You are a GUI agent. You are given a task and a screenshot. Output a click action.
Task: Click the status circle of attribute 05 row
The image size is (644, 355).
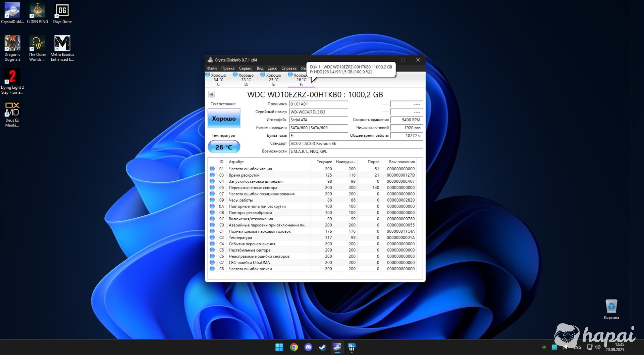(212, 187)
